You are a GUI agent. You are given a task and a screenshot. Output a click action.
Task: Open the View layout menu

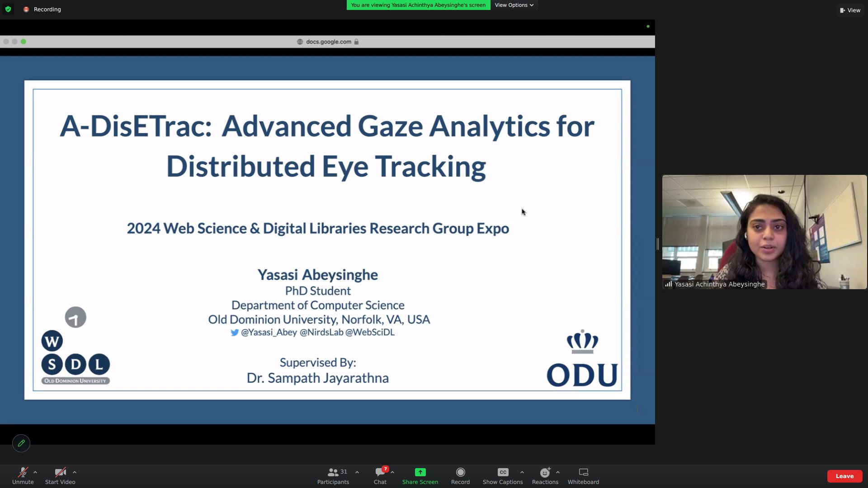[850, 10]
